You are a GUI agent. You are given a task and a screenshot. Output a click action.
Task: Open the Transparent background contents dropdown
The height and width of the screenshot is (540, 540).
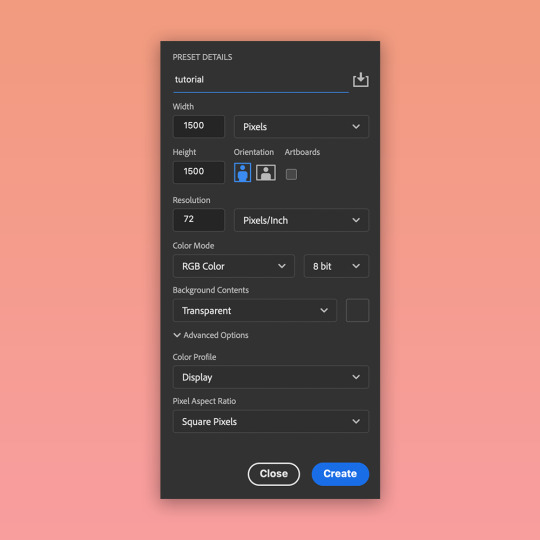point(255,311)
